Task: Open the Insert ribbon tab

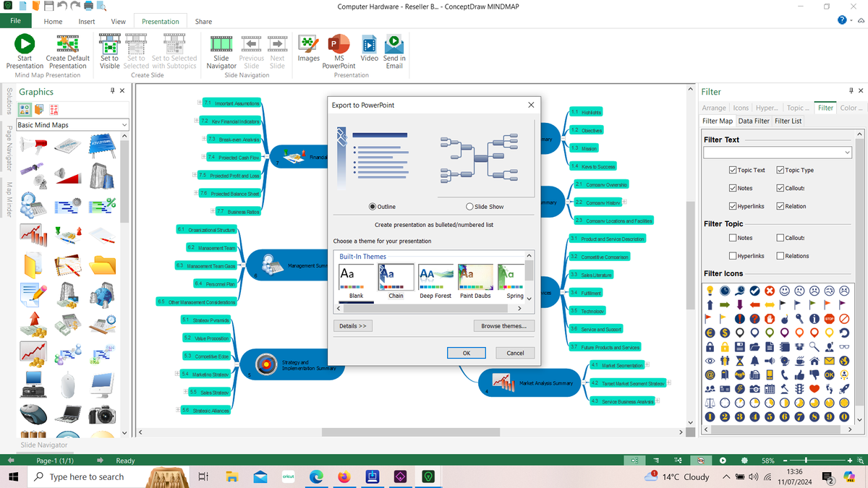Action: pyautogui.click(x=87, y=21)
